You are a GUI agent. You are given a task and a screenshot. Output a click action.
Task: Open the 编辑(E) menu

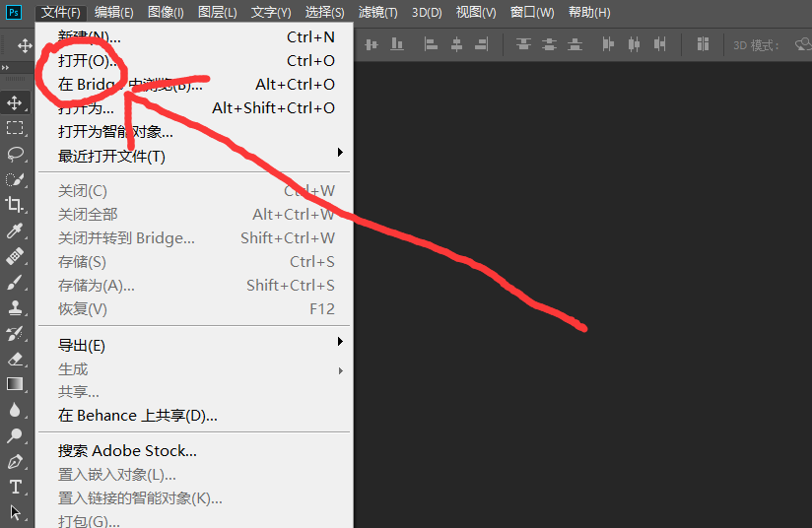click(x=114, y=12)
